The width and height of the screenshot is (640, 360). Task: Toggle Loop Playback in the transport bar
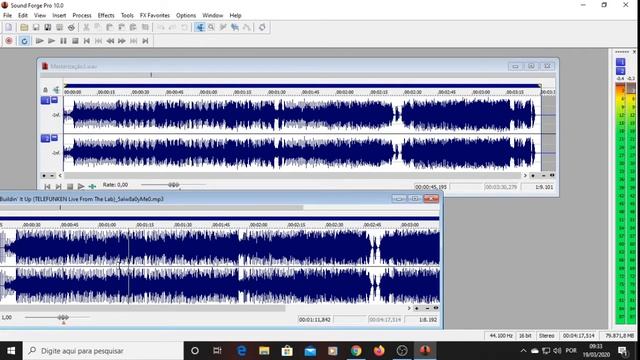click(24, 41)
